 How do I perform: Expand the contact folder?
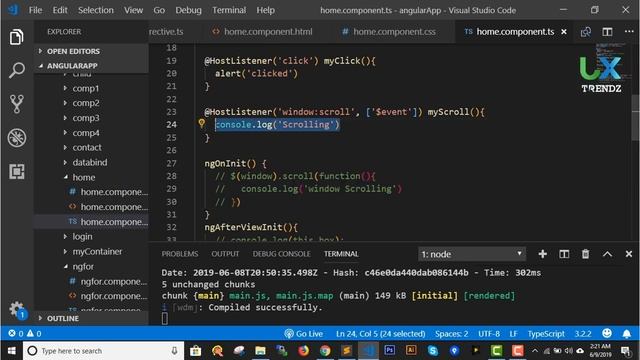87,147
